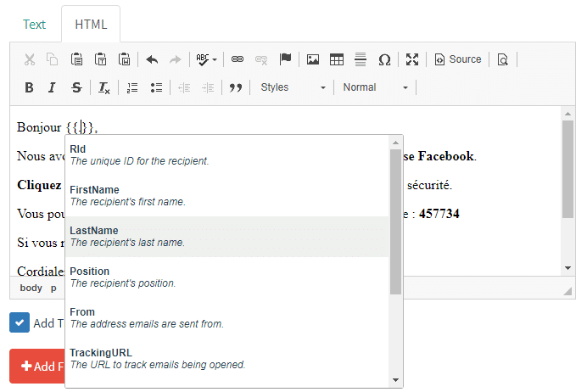587x392 pixels.
Task: Click the Unlink icon
Action: 261,59
